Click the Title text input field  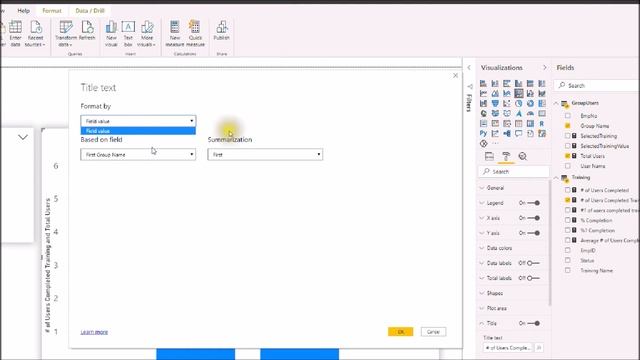click(x=509, y=348)
